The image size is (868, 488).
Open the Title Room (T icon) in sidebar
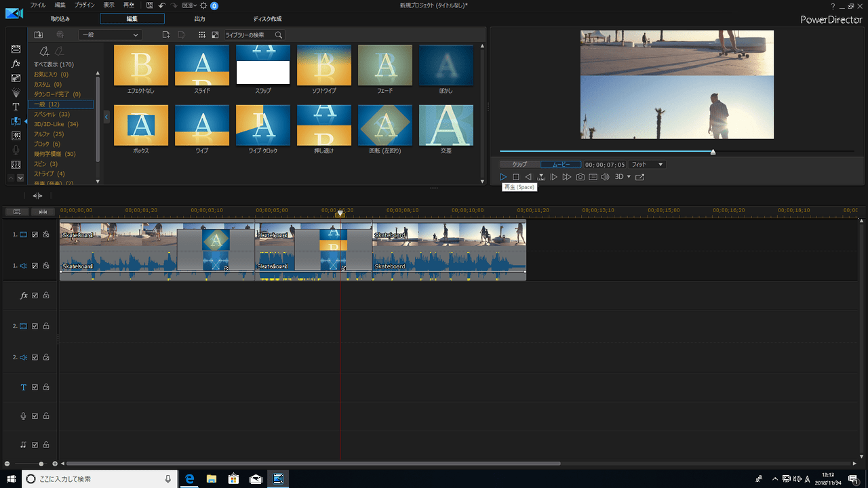(x=16, y=107)
